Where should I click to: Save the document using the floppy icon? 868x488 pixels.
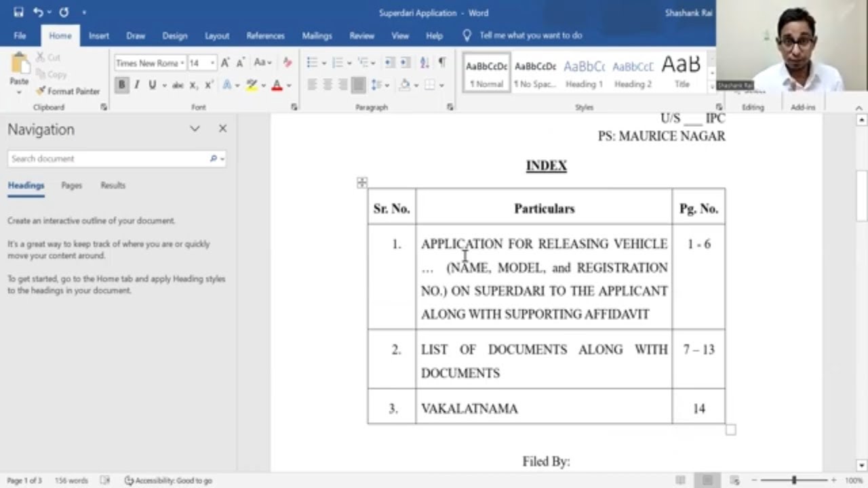18,12
